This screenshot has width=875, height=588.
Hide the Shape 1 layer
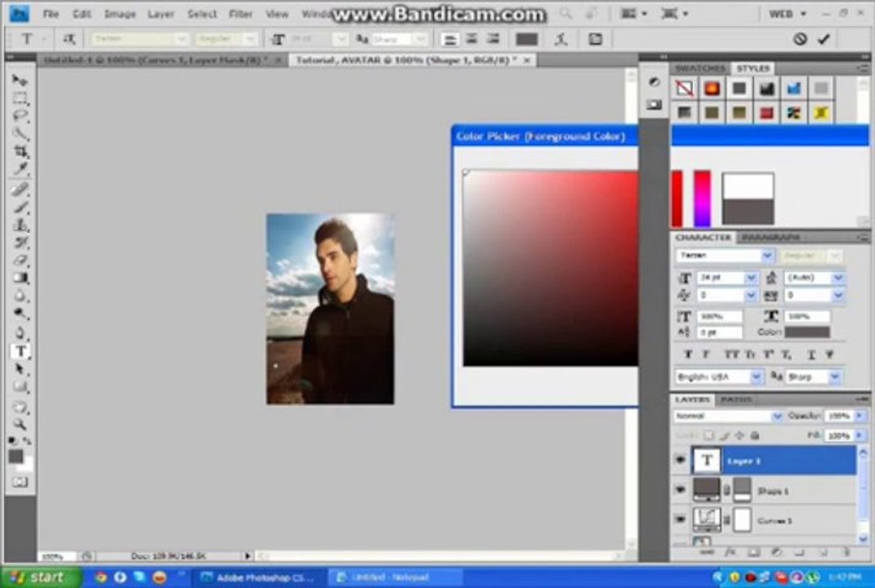pyautogui.click(x=681, y=490)
